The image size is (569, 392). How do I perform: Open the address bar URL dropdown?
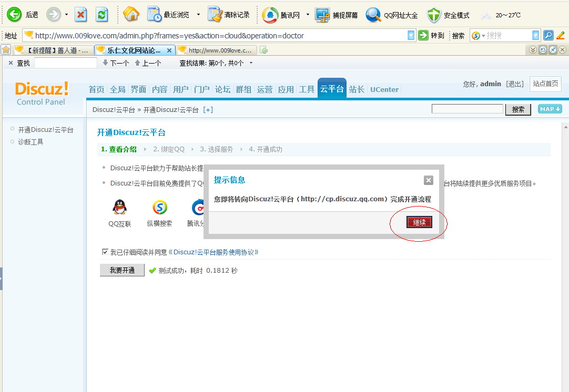tap(411, 35)
